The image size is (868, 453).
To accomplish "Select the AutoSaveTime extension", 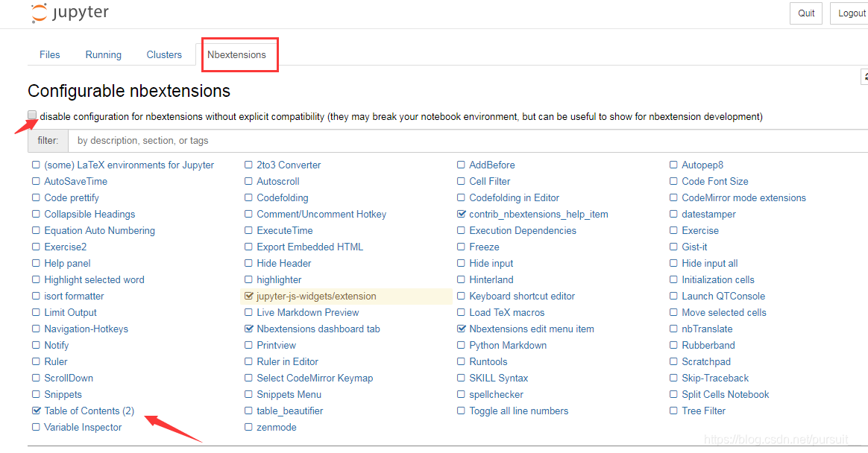I will tap(76, 181).
